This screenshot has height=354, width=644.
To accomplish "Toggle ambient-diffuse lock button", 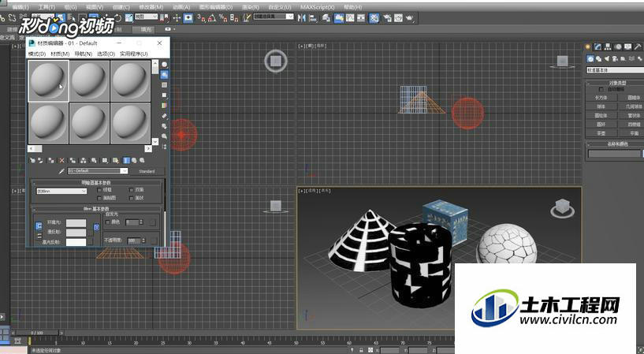I will click(39, 225).
